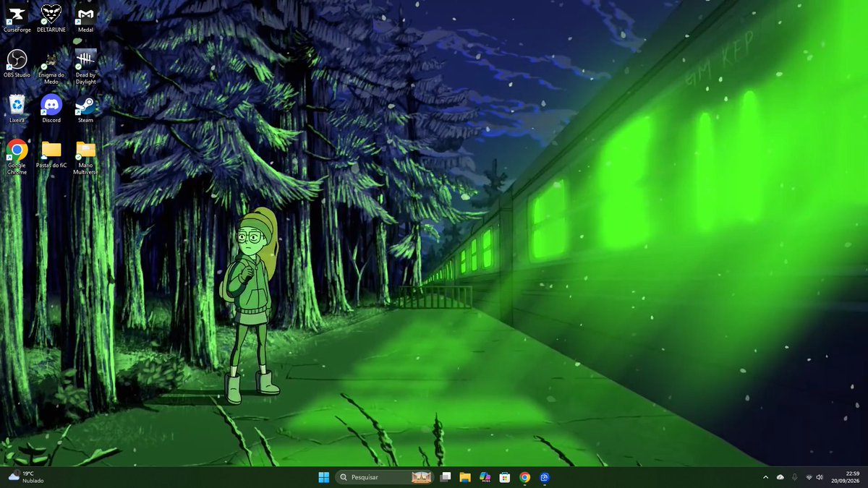Screen dimensions: 868x488
Task: Launch DELTARUNE from the desktop
Action: point(51,19)
